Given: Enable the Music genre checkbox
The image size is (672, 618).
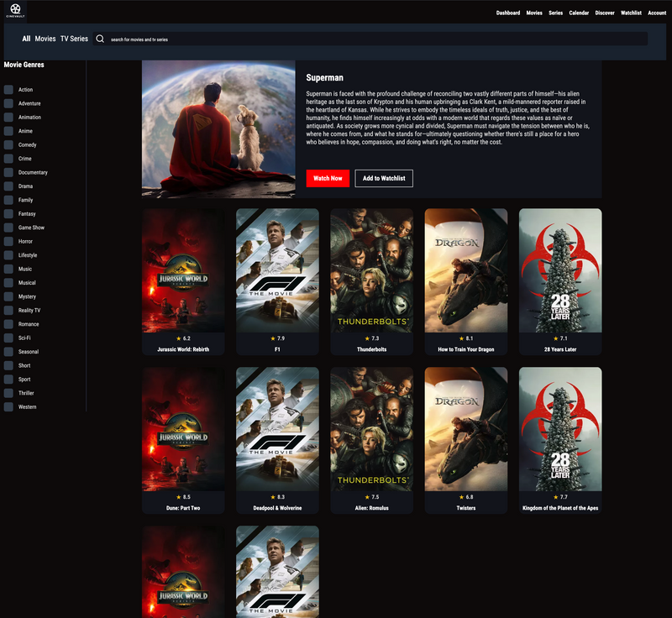Looking at the screenshot, I should pos(8,269).
